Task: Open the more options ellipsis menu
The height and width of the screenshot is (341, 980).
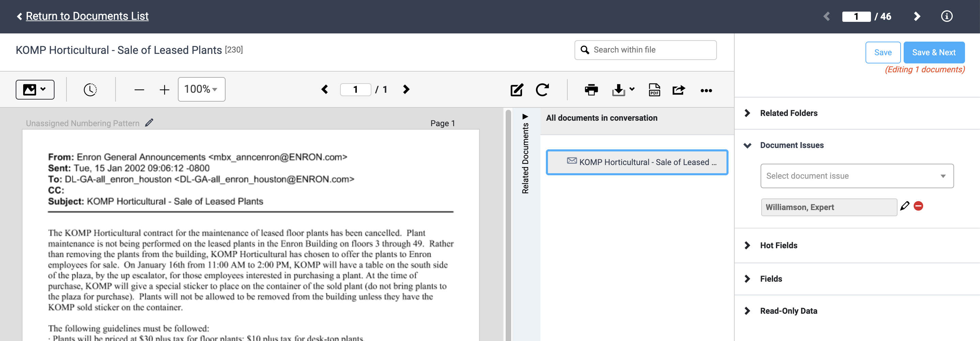Action: click(x=706, y=91)
